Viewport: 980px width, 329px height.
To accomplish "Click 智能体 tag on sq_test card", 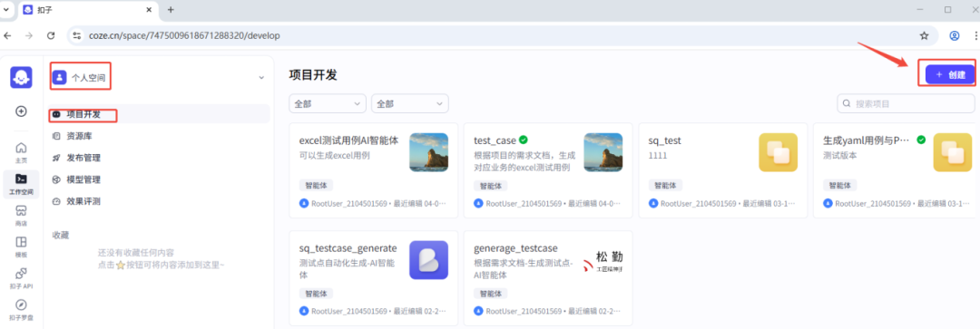I will 666,186.
